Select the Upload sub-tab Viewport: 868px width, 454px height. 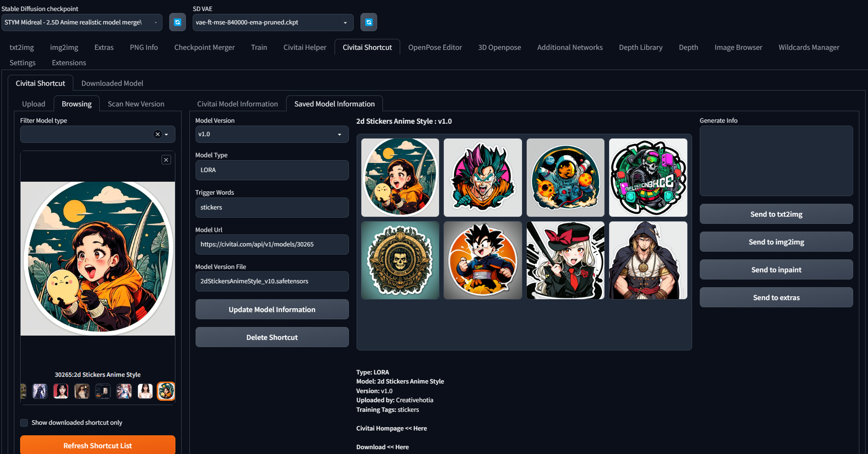coord(34,104)
